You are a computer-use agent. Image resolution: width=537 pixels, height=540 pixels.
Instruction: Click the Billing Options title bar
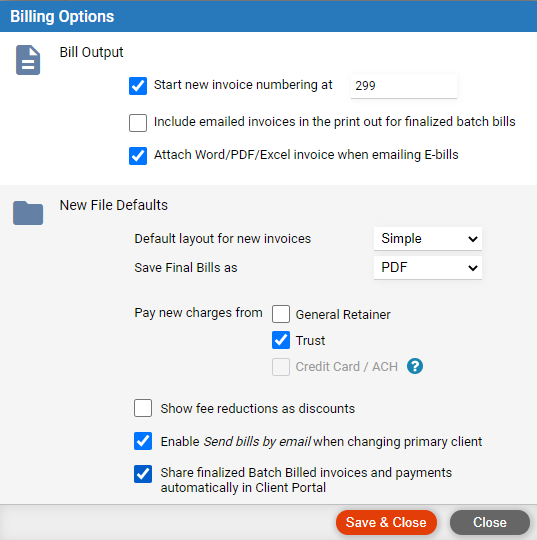(x=268, y=16)
